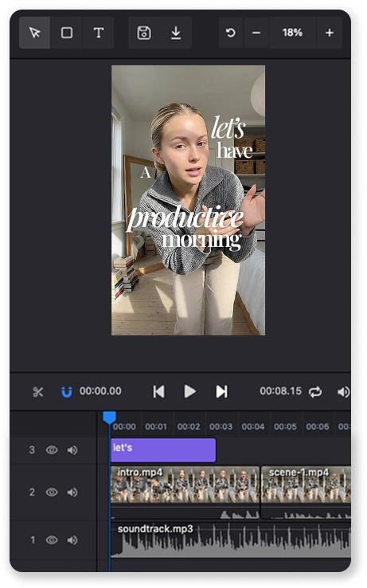This screenshot has height=588, width=367.
Task: Click track number 2 label
Action: click(x=32, y=492)
